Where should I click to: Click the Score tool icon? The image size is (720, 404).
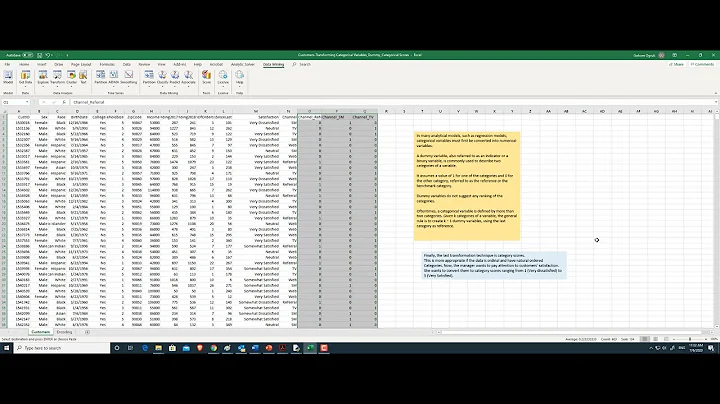[x=206, y=75]
